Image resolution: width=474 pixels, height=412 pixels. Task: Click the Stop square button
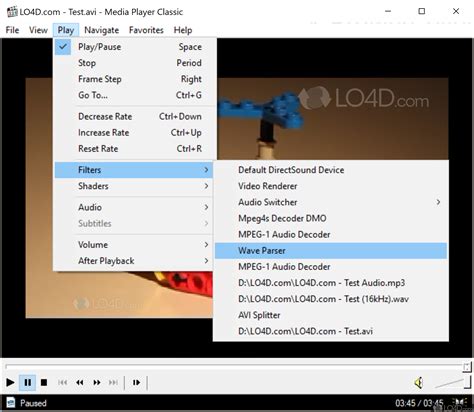click(x=44, y=382)
